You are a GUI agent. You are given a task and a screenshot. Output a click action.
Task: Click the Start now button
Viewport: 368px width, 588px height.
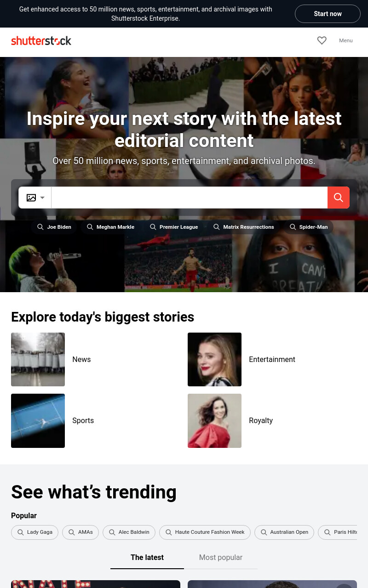328,14
